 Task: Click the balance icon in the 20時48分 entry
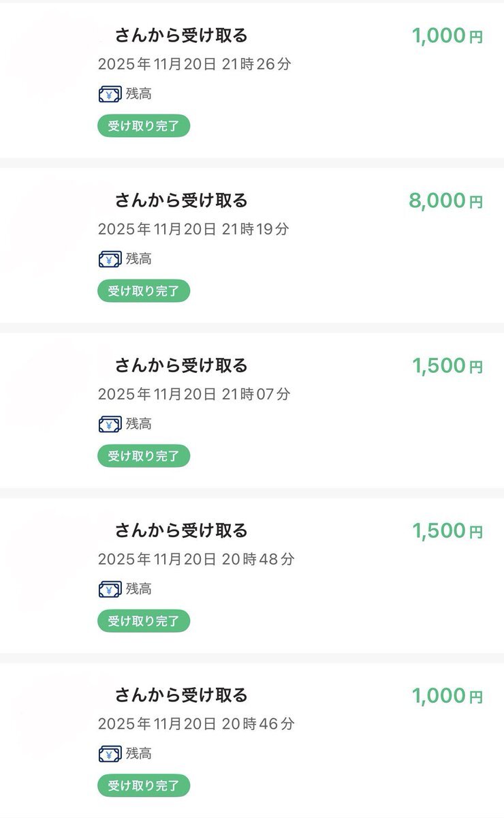pyautogui.click(x=110, y=589)
